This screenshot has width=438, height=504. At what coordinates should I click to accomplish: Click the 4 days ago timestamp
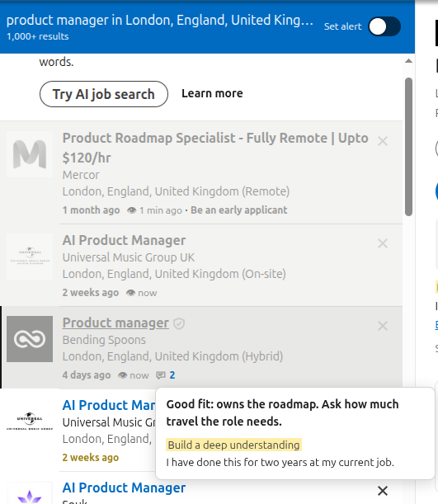coord(87,375)
